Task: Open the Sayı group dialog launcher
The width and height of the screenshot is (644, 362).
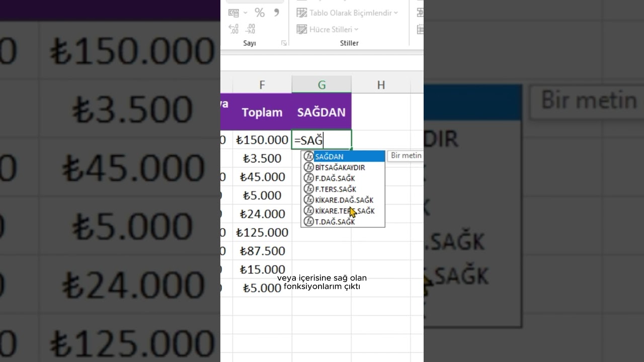Action: (284, 43)
